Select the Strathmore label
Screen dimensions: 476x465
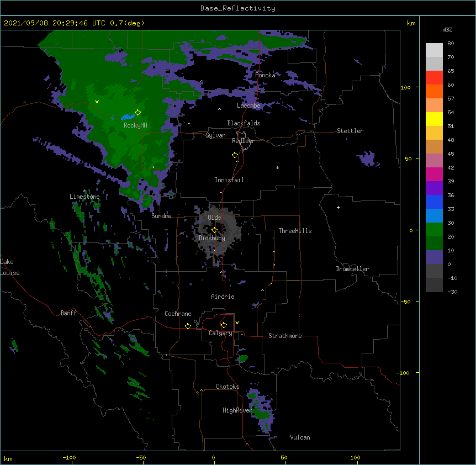click(285, 336)
